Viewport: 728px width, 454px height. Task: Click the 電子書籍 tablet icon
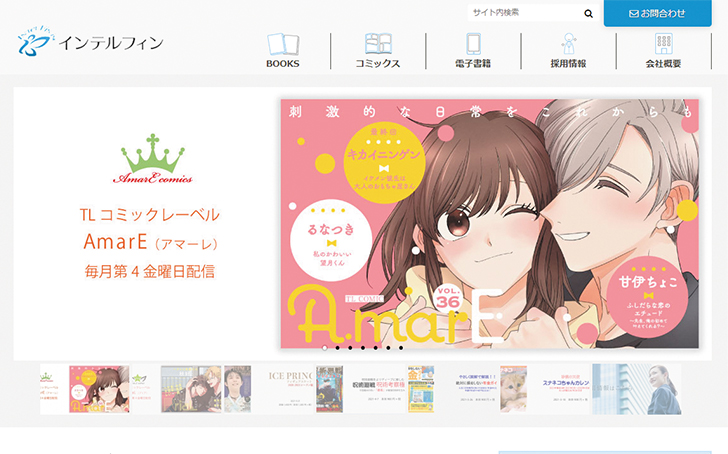[x=473, y=44]
